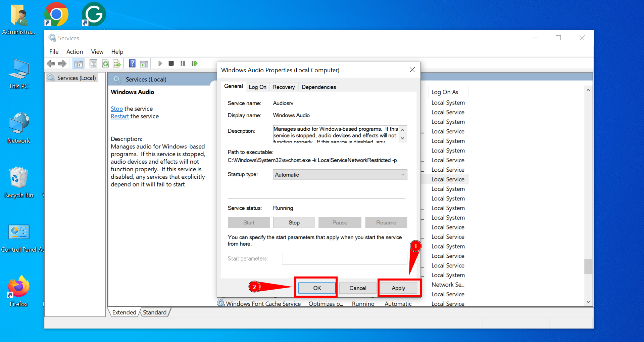The height and width of the screenshot is (342, 644).
Task: Click the Start Service play icon in toolbar
Action: coord(160,63)
